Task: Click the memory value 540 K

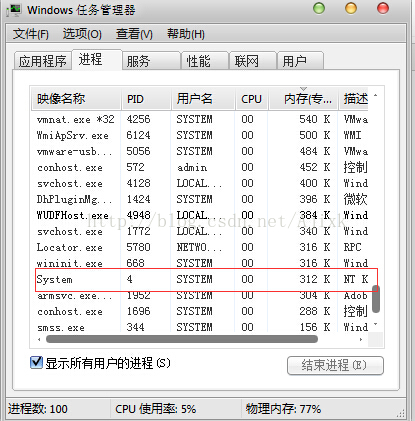Action: coord(314,119)
